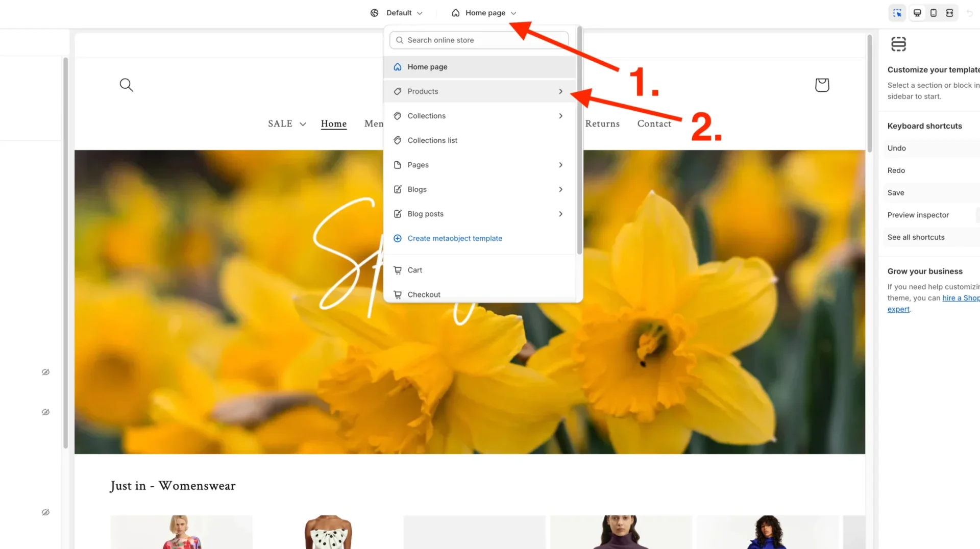The height and width of the screenshot is (549, 980).
Task: Click the undo arrow icon
Action: 969,13
